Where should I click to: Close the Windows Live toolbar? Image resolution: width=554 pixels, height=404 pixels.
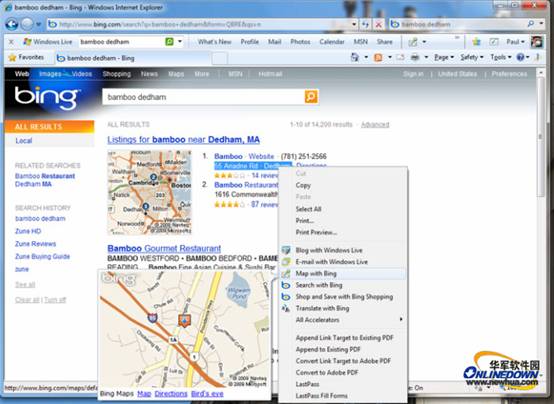click(11, 42)
